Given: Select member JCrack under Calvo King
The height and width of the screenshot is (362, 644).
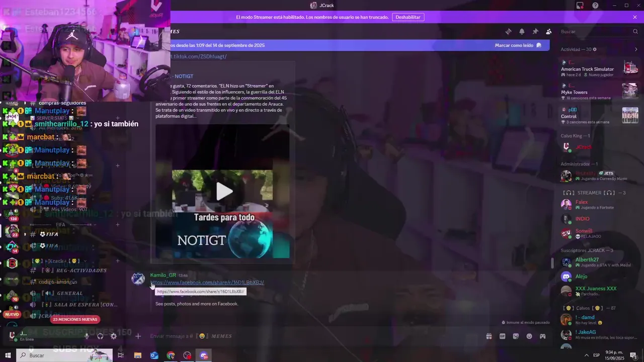Looking at the screenshot, I should click(600, 147).
